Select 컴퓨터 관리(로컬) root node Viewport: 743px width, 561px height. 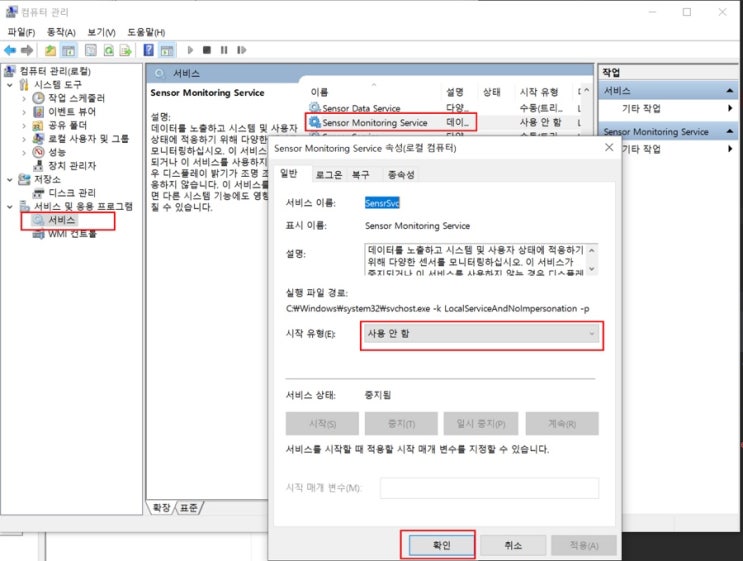[x=55, y=71]
